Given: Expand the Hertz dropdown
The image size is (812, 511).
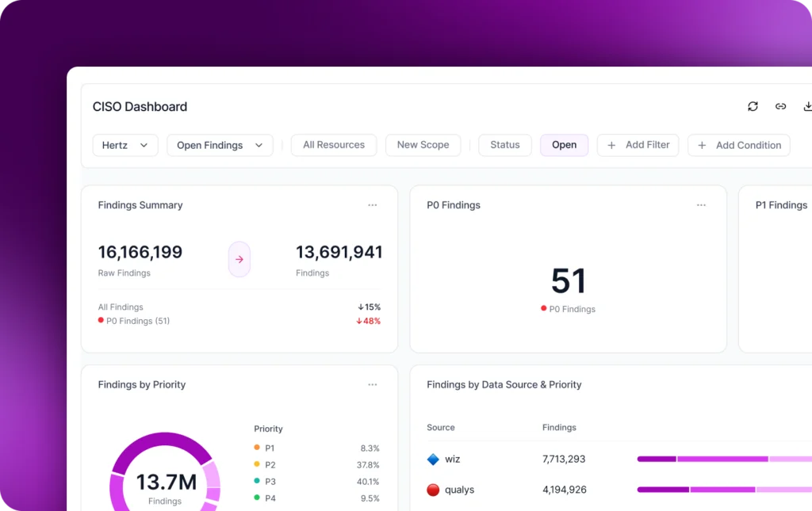Looking at the screenshot, I should pos(125,145).
